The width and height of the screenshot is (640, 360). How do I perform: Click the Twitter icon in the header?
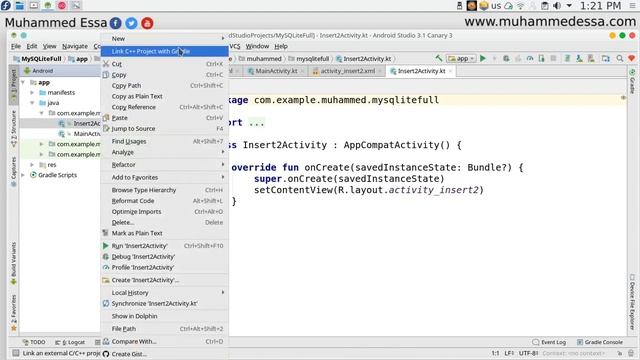pos(131,23)
